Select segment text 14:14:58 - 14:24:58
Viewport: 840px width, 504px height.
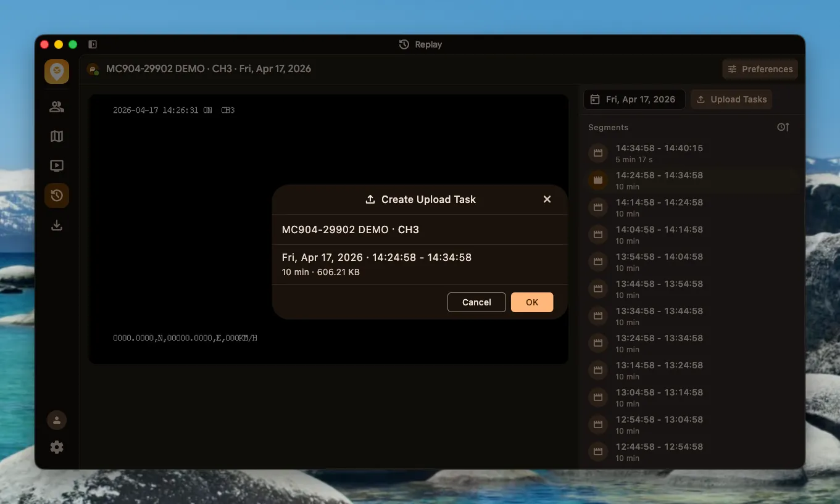[659, 202]
